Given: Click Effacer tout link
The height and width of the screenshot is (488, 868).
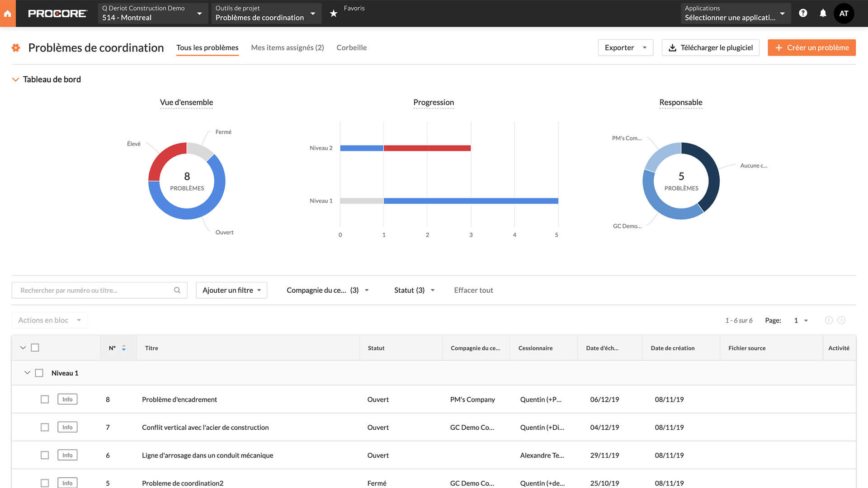Looking at the screenshot, I should coord(473,290).
